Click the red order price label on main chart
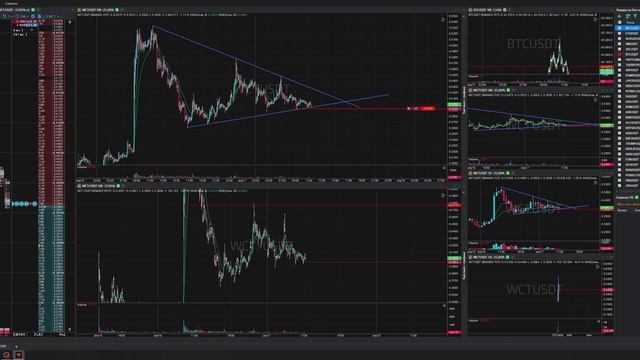The height and width of the screenshot is (360, 640). 428,109
